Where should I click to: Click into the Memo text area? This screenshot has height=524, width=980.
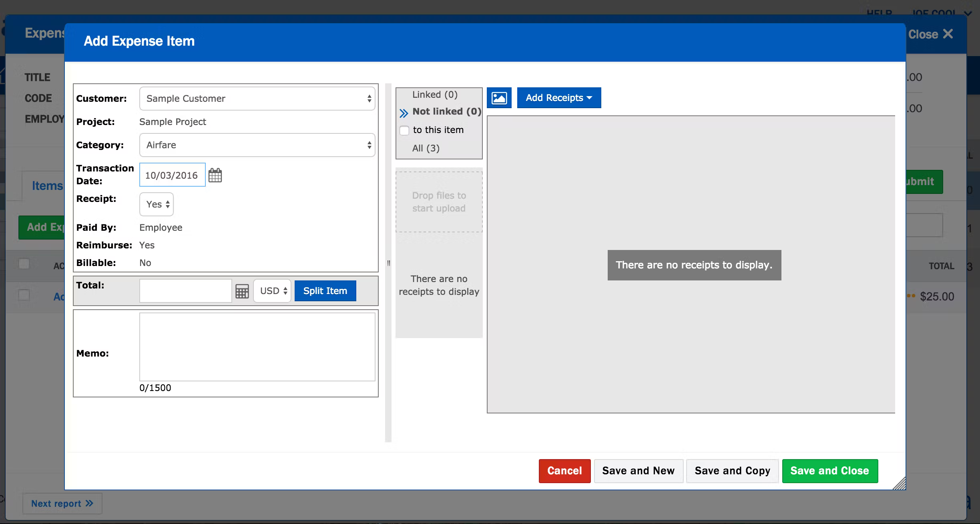[x=257, y=347]
